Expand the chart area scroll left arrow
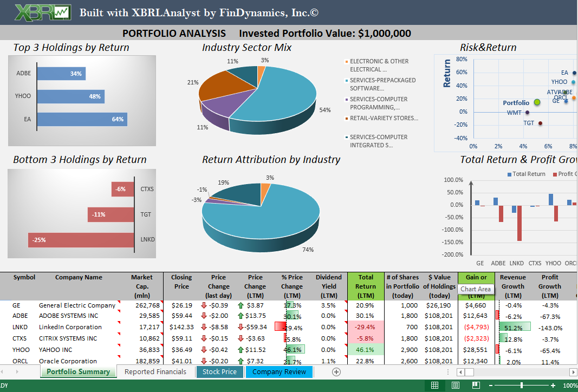 [x=460, y=372]
